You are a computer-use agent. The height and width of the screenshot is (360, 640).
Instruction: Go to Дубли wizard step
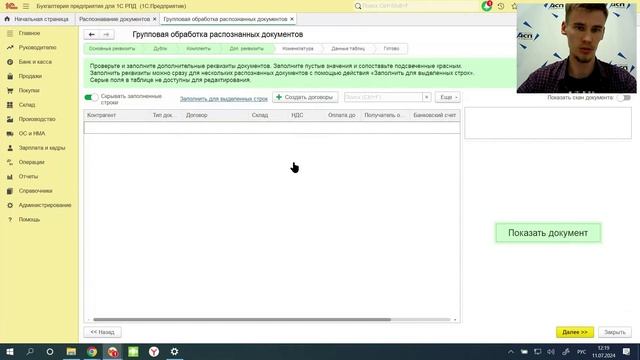160,49
